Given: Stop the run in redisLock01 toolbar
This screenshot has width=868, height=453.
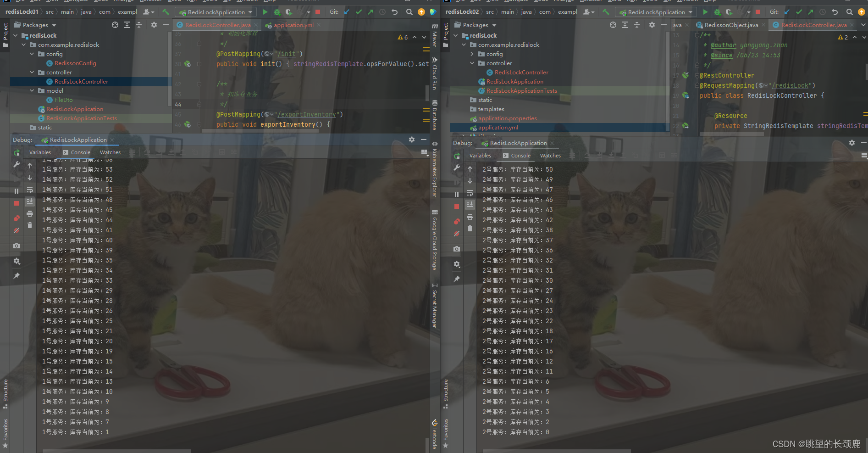Looking at the screenshot, I should (317, 12).
